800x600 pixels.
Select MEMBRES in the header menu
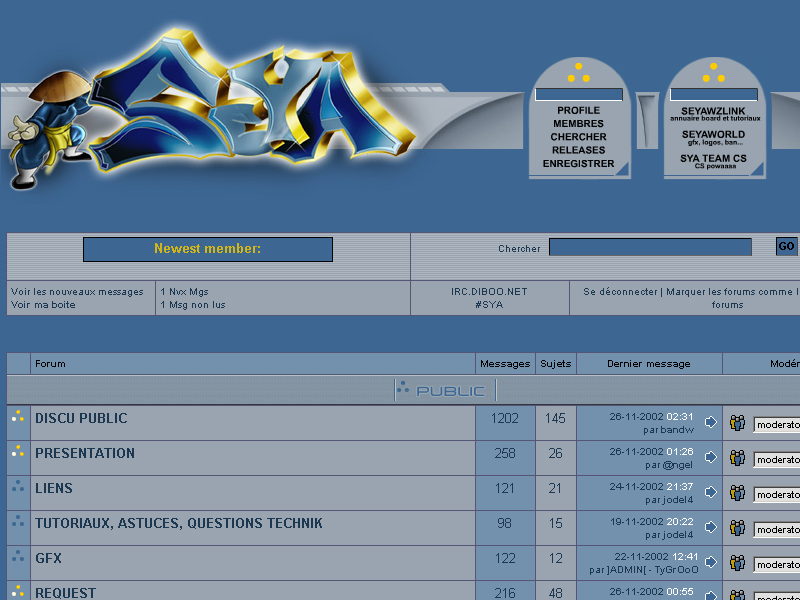coord(578,124)
